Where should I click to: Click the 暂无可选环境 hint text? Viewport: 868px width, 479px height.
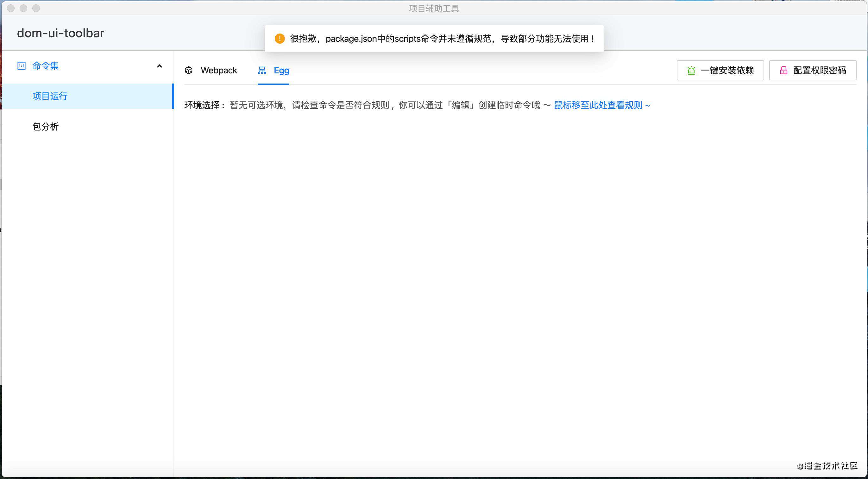tap(390, 105)
